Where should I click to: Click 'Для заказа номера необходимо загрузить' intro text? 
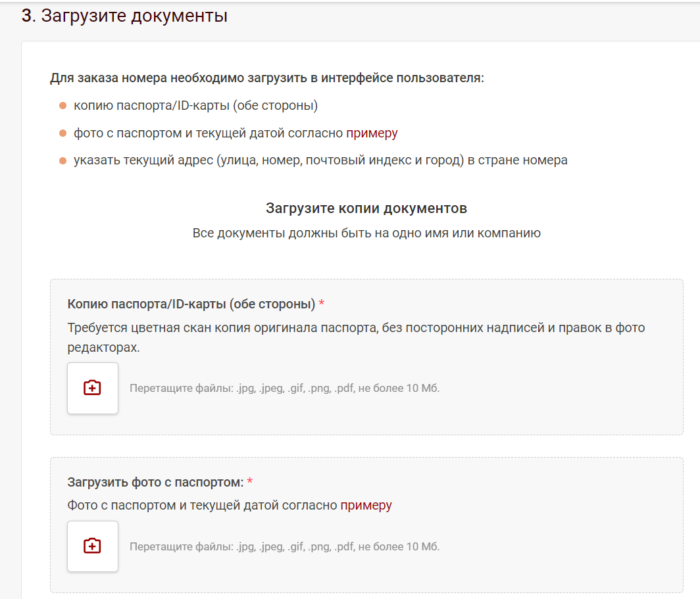266,78
